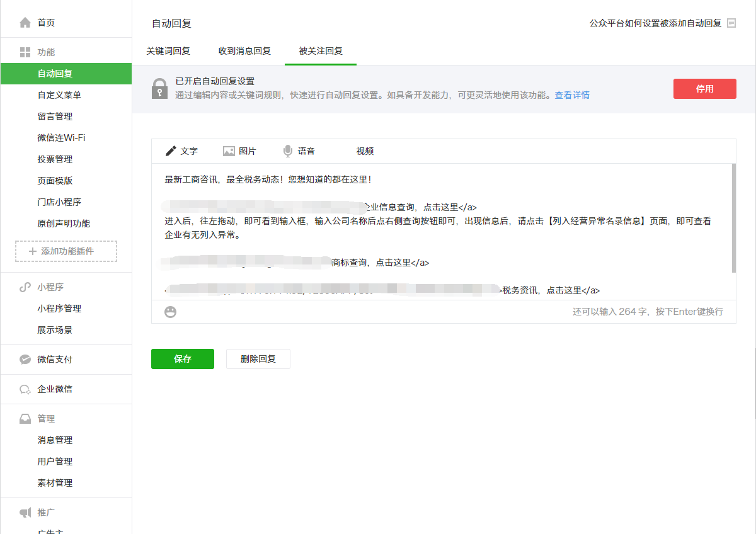The image size is (756, 534).
Task: Go to 首页 in the sidebar
Action: 46,23
